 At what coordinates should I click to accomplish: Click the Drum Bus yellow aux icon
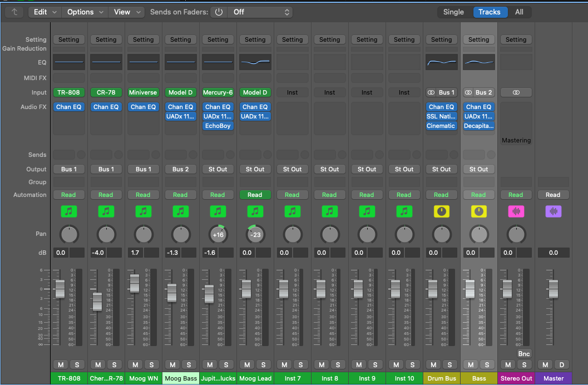click(441, 211)
